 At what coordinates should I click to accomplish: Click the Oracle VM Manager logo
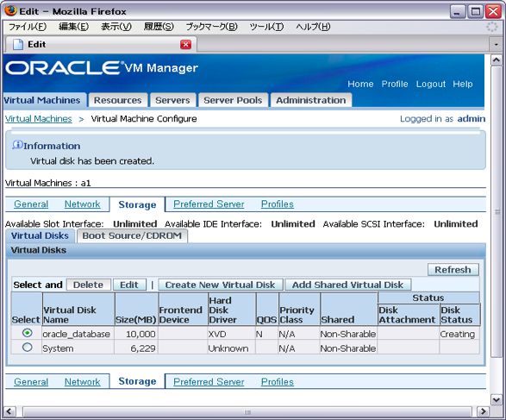click(x=102, y=68)
